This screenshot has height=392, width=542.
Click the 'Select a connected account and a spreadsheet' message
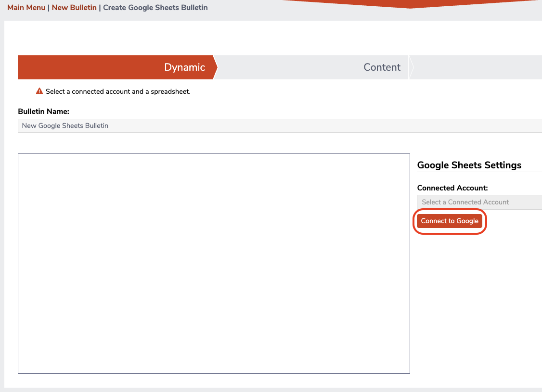(118, 91)
